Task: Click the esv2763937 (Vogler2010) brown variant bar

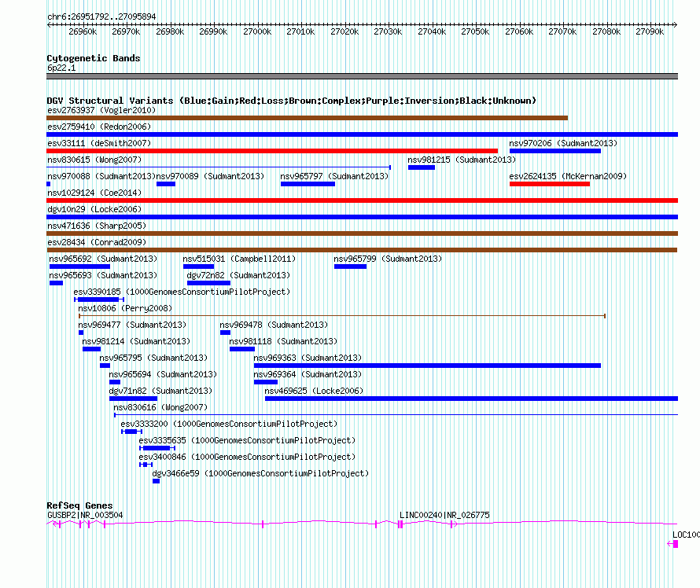Action: 308,118
